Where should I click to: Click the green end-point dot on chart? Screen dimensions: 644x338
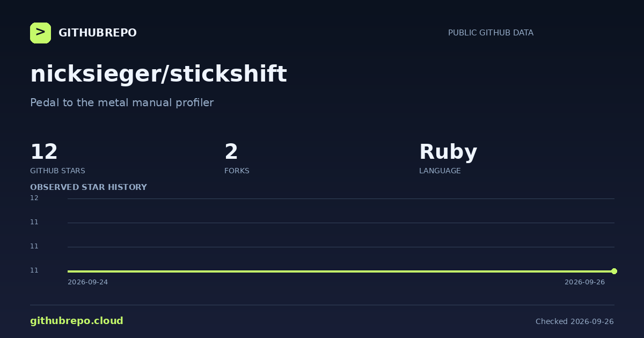click(614, 271)
